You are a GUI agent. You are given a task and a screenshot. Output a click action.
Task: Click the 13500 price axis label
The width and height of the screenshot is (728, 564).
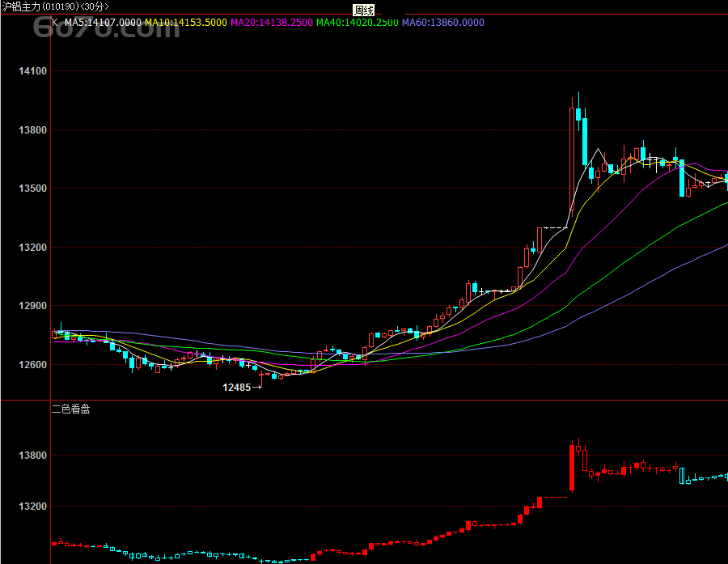click(32, 189)
